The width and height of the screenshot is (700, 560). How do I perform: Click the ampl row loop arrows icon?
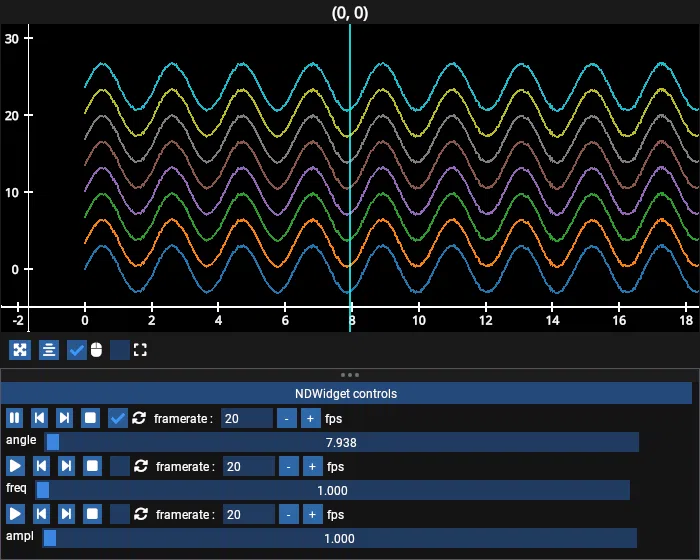tap(141, 514)
